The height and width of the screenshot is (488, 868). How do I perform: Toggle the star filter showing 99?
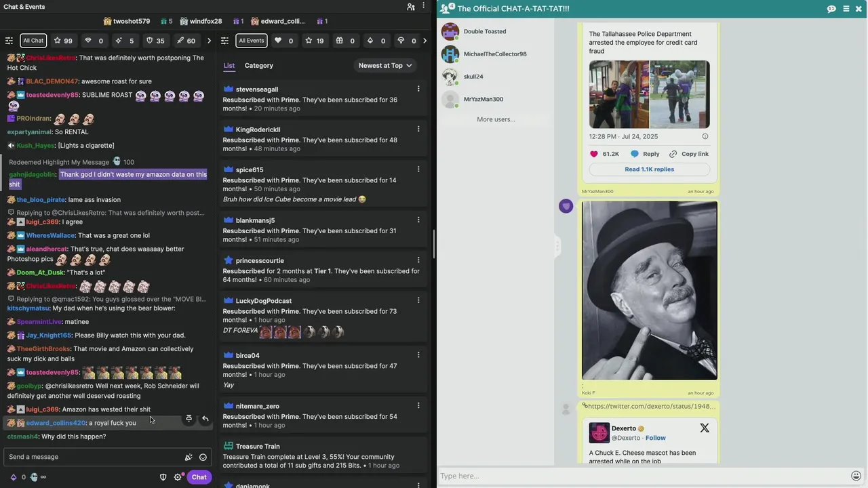pos(63,41)
